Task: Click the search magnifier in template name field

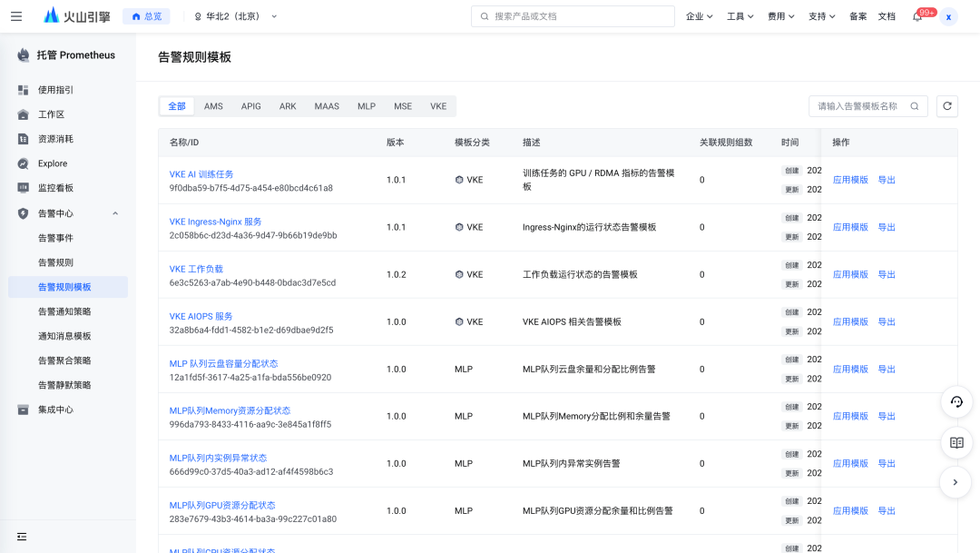Action: point(915,106)
